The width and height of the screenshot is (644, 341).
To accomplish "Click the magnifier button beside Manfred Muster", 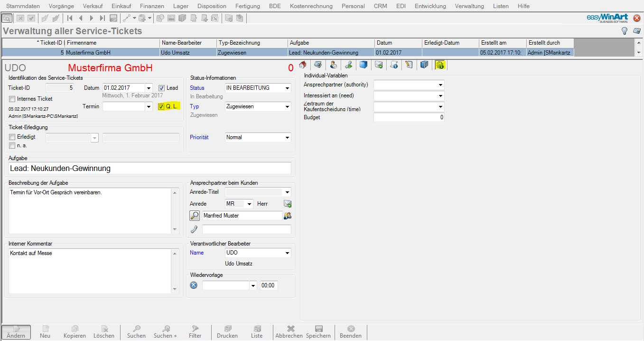I will point(195,216).
